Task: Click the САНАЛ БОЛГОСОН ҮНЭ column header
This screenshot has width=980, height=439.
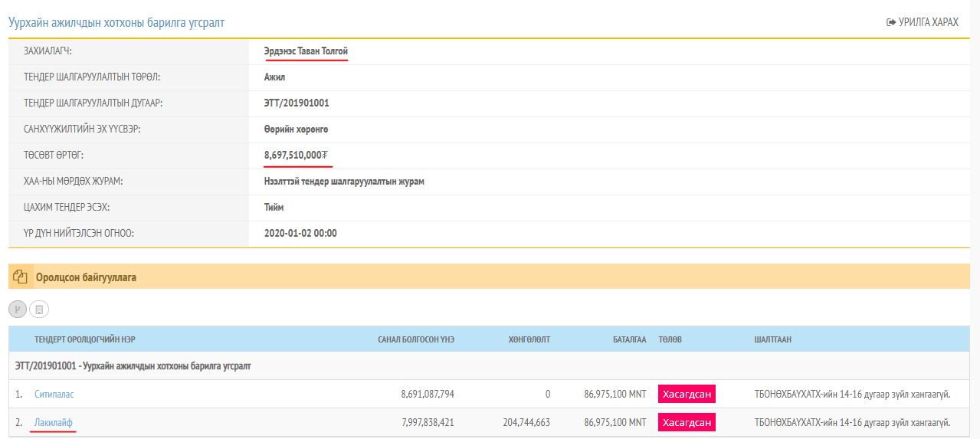Action: pyautogui.click(x=415, y=339)
